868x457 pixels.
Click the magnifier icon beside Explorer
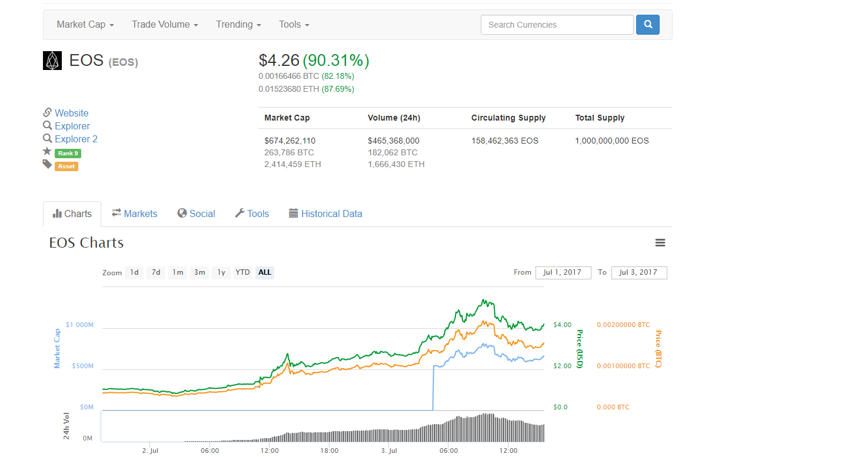coord(48,125)
